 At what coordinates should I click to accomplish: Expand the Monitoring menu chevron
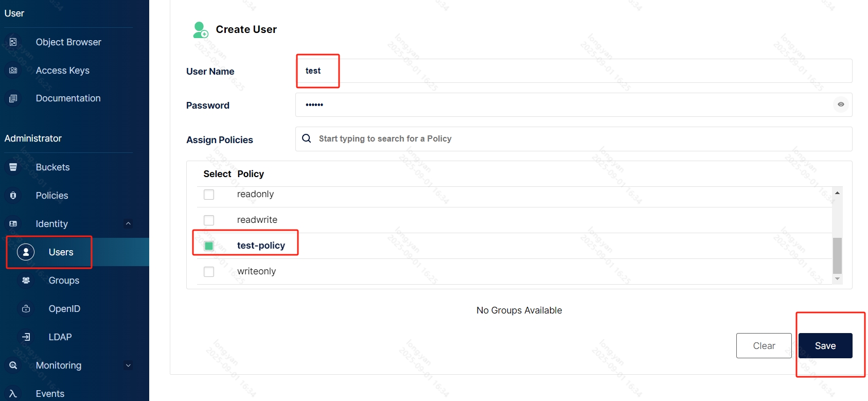[x=128, y=365]
